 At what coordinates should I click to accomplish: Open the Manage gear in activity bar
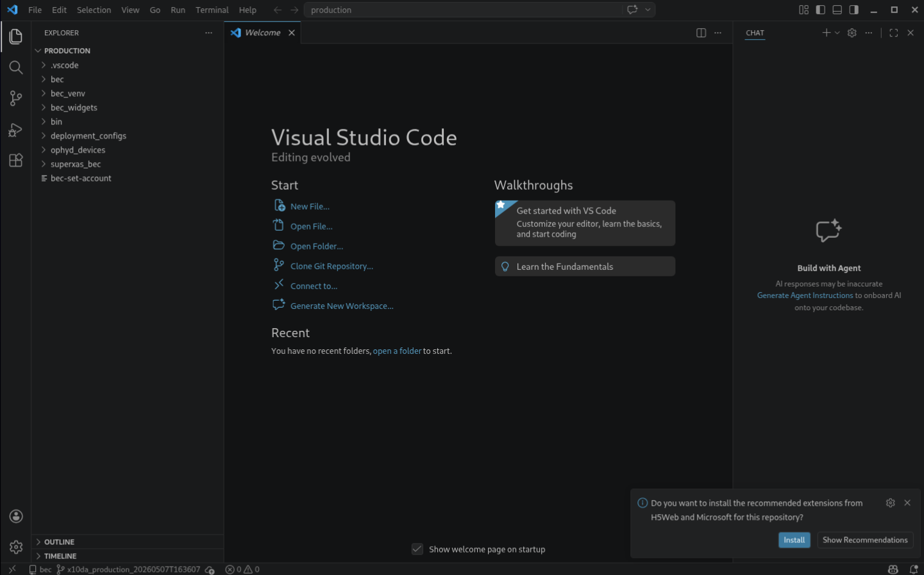(16, 547)
